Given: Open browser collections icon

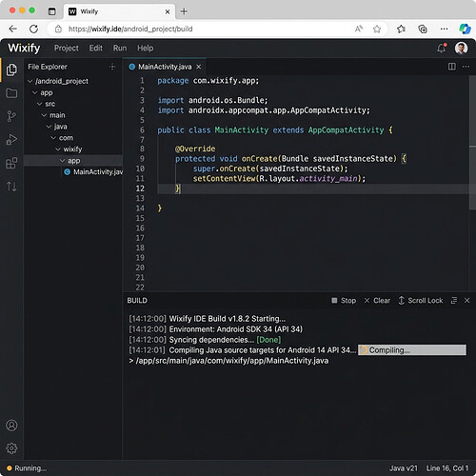Looking at the screenshot, I should (x=423, y=29).
